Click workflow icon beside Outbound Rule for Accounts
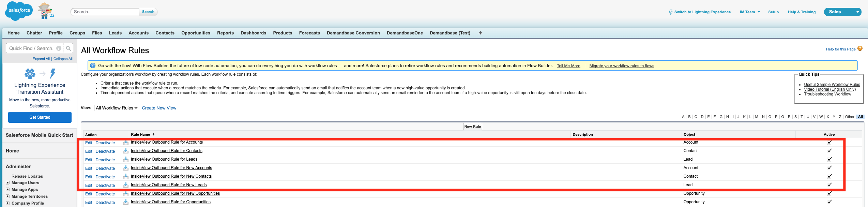The image size is (868, 207). click(x=126, y=143)
